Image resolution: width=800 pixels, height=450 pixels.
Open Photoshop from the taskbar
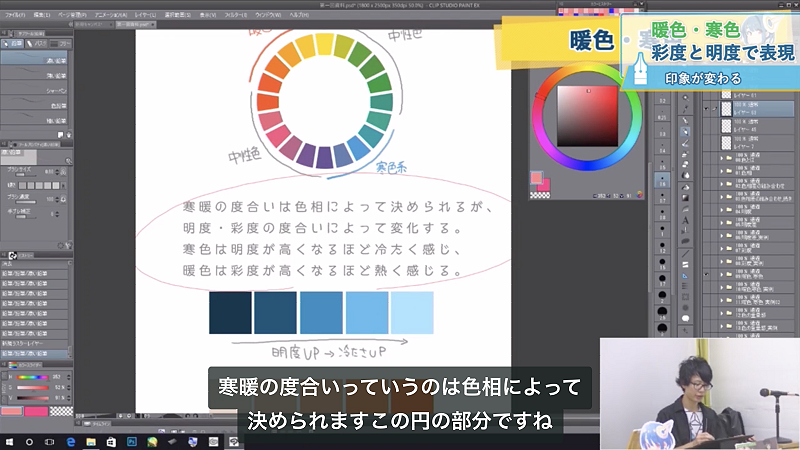point(132,442)
